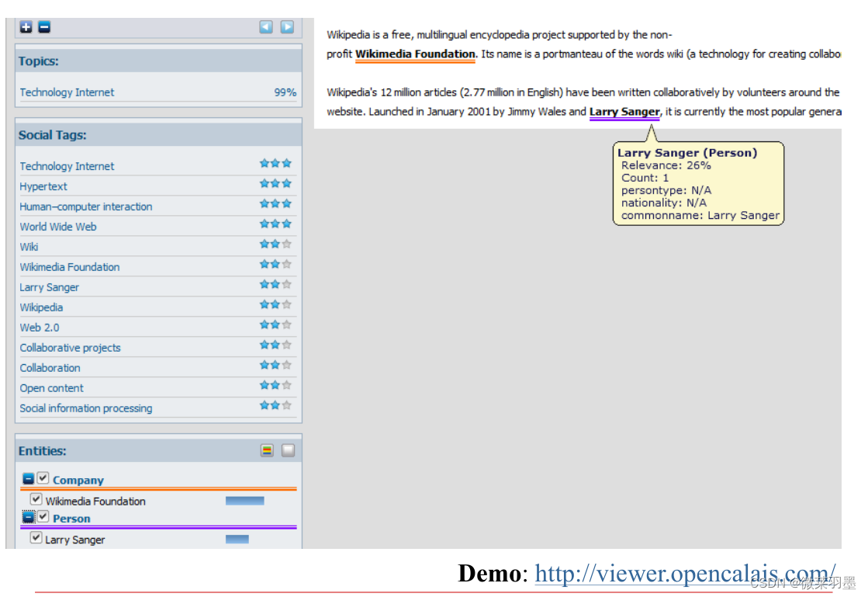The width and height of the screenshot is (868, 597).
Task: Open the Human–computer interaction tag
Action: (86, 207)
